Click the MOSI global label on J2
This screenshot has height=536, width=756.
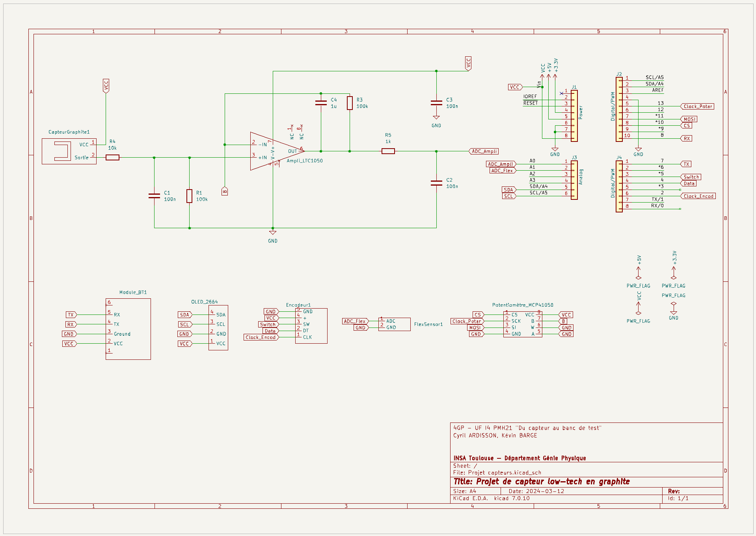pyautogui.click(x=689, y=119)
